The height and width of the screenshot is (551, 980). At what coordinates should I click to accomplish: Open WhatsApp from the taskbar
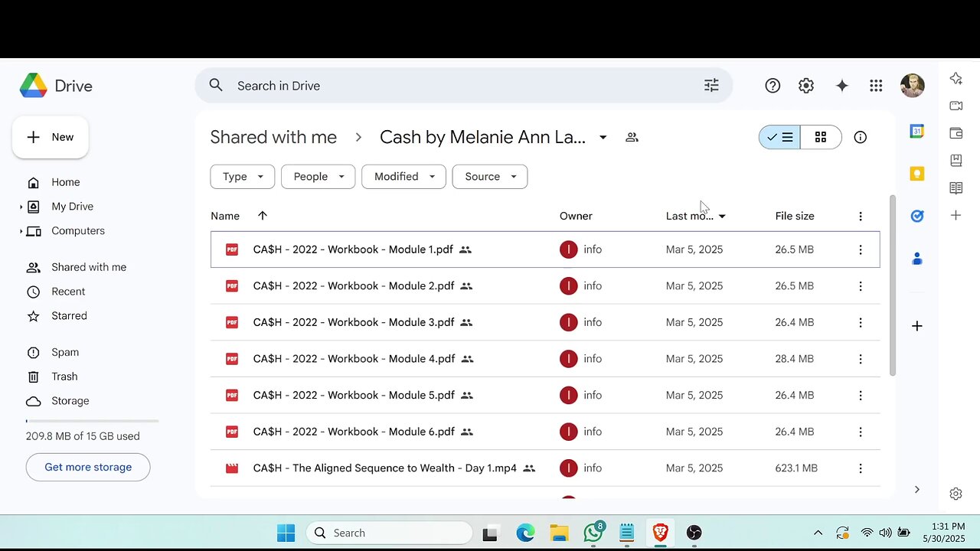(x=593, y=533)
